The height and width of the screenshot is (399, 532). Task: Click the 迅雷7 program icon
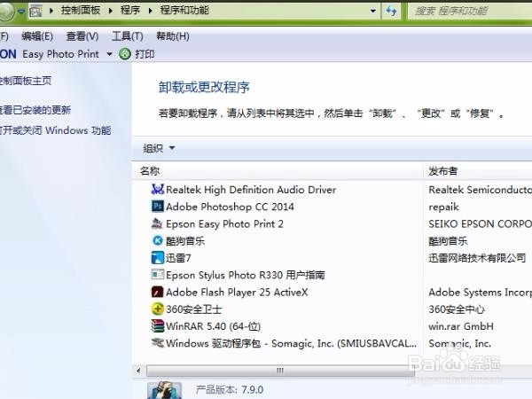[x=158, y=258]
